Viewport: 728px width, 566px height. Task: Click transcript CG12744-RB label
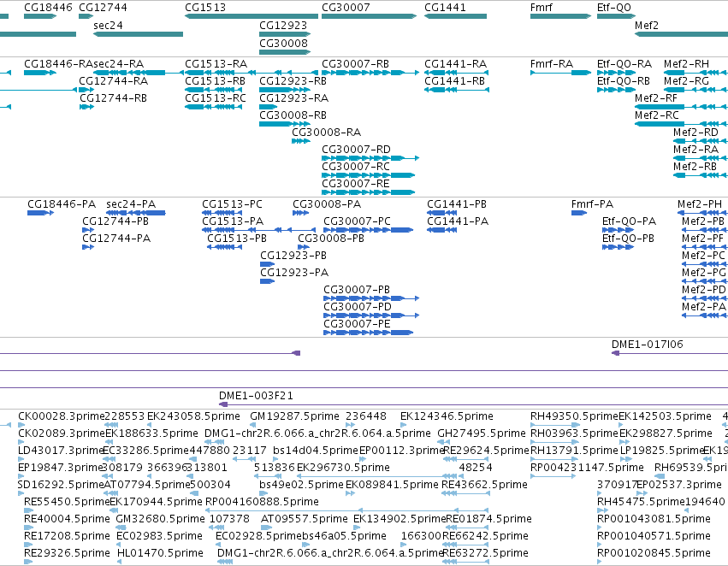113,98
